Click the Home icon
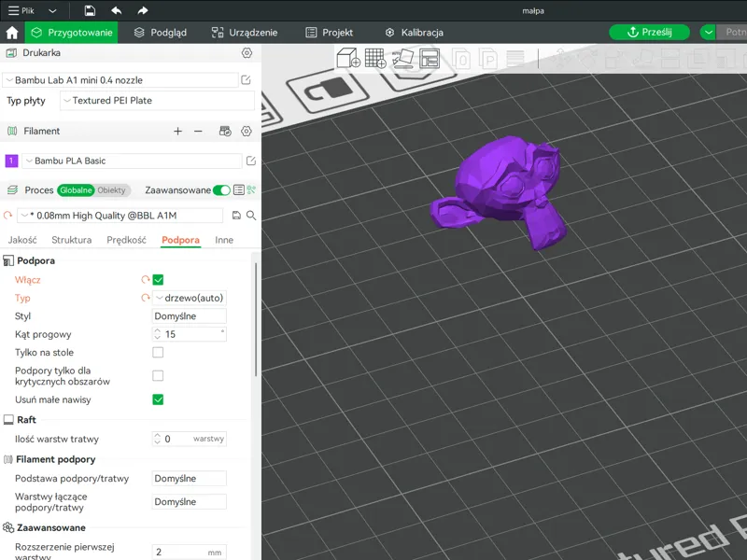The width and height of the screenshot is (747, 560). point(12,33)
